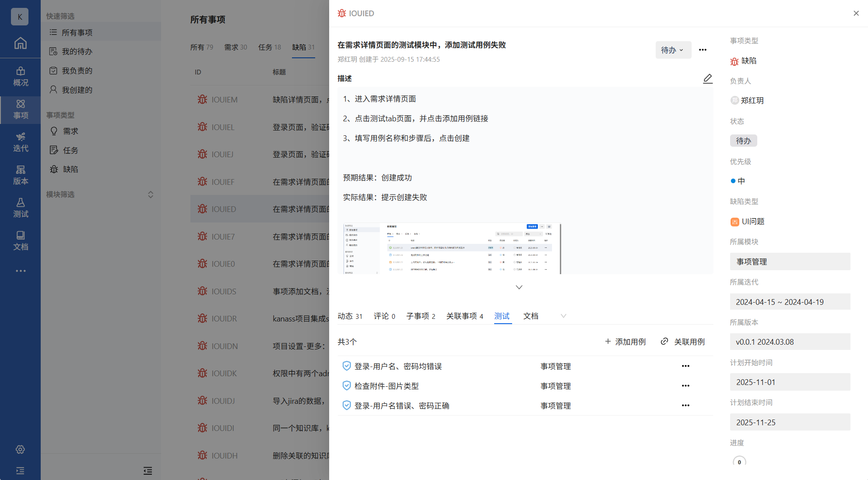The height and width of the screenshot is (480, 868).
Task: Open the 文档 documents sidebar icon
Action: pyautogui.click(x=20, y=241)
